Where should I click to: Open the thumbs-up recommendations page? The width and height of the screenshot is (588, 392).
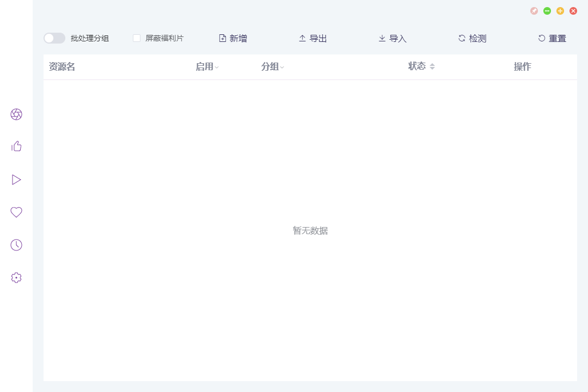click(16, 146)
